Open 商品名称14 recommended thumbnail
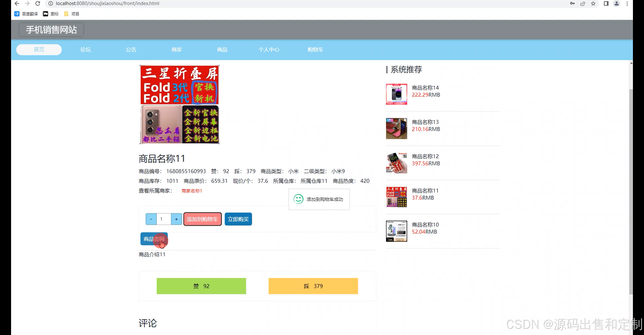 pos(396,94)
